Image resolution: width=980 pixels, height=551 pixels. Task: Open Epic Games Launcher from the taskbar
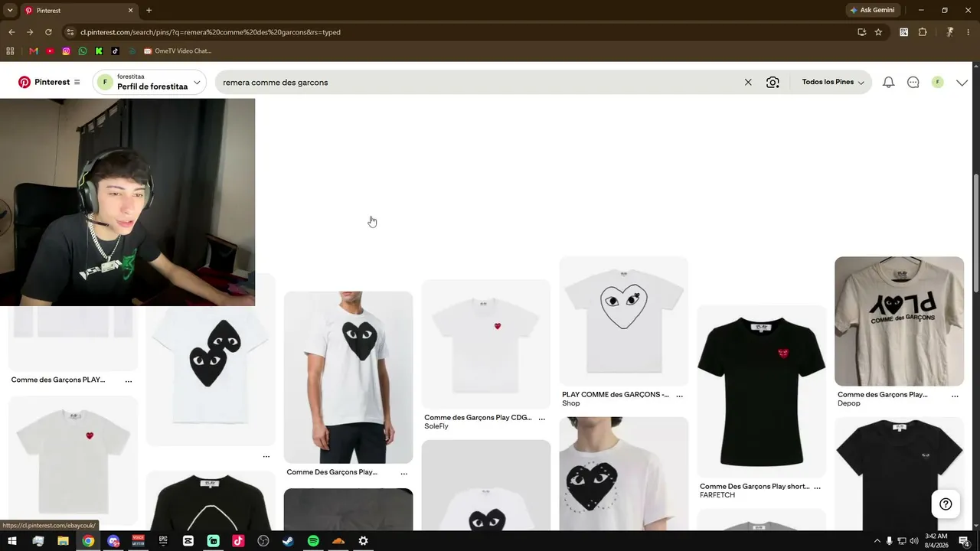[x=163, y=541]
